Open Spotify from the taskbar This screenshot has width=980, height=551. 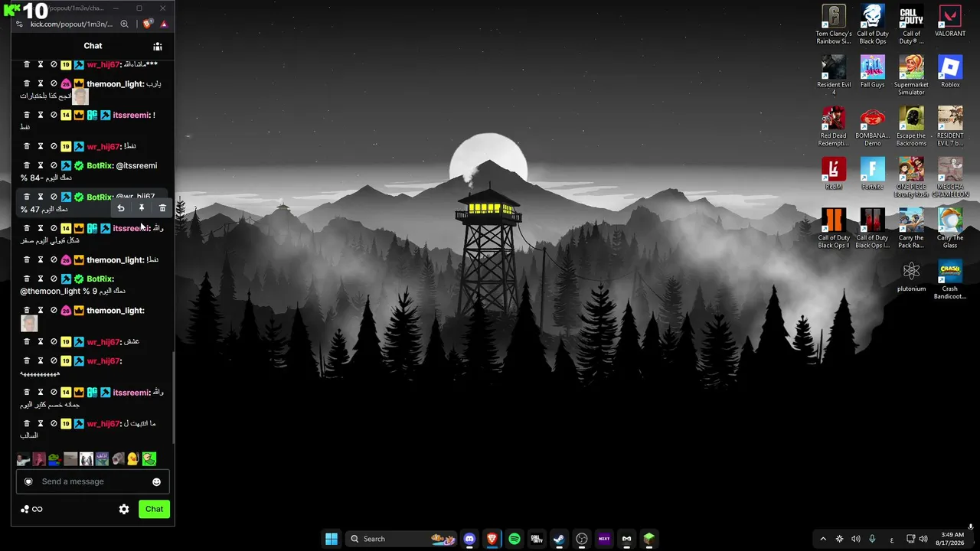tap(514, 539)
